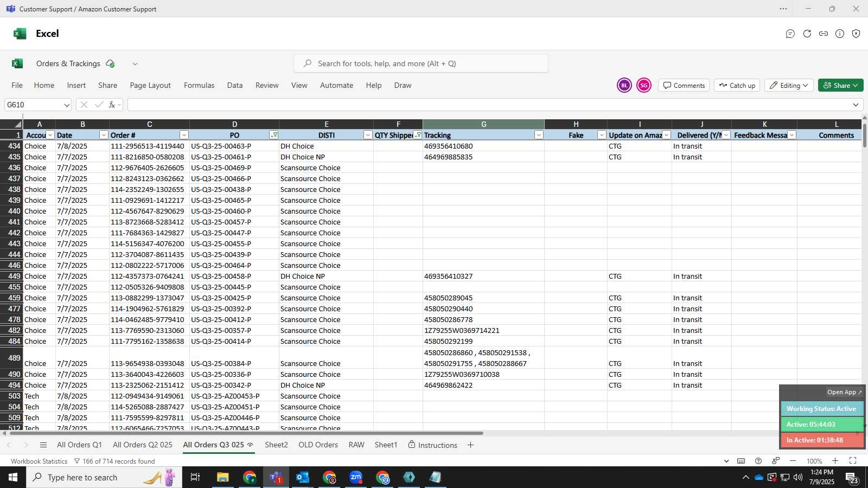Screen dimensions: 868x488
Task: Cancel formula entry with X icon
Action: click(x=84, y=105)
